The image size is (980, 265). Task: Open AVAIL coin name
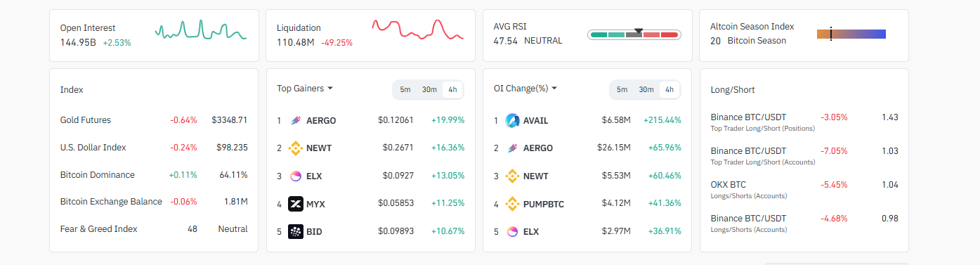pos(535,121)
